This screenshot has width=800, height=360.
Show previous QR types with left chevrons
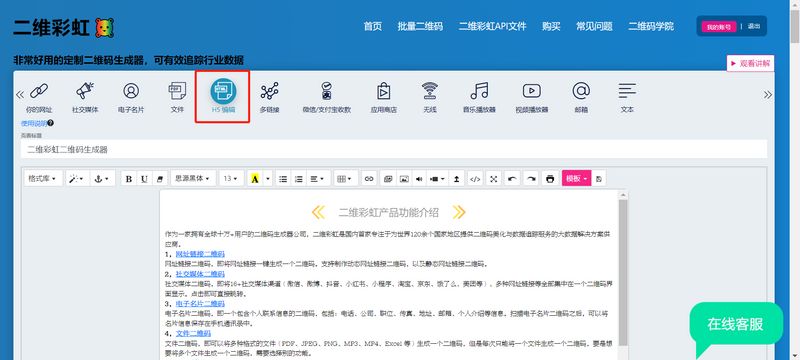(20, 94)
